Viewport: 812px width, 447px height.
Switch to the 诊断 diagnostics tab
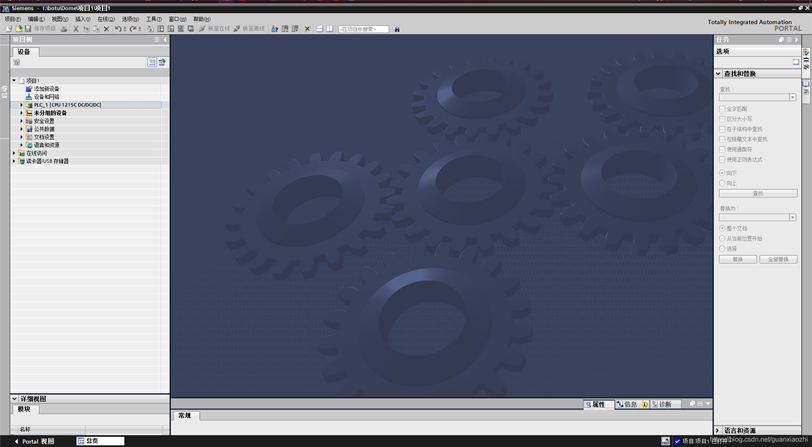pyautogui.click(x=665, y=404)
